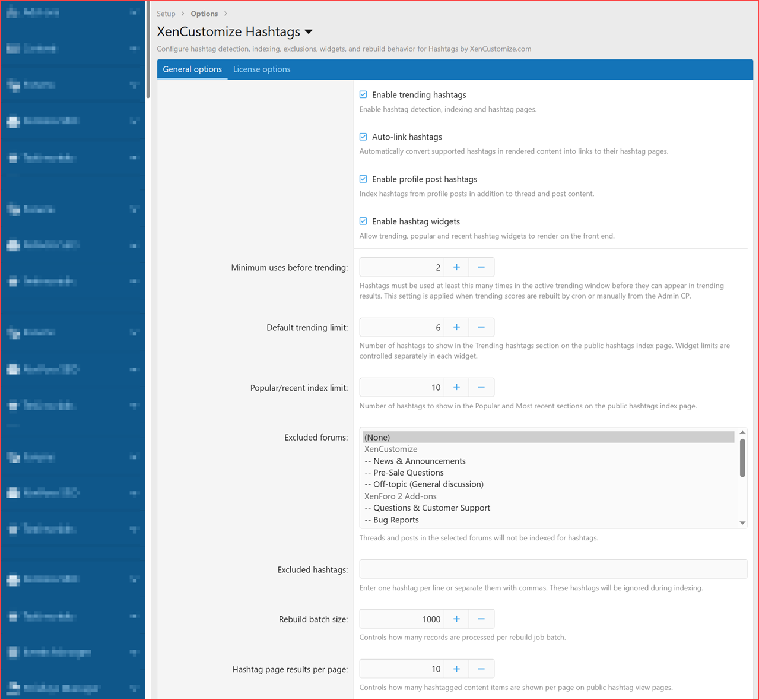The image size is (759, 700).
Task: Toggle Enable profile post hashtags checkbox
Action: [363, 179]
